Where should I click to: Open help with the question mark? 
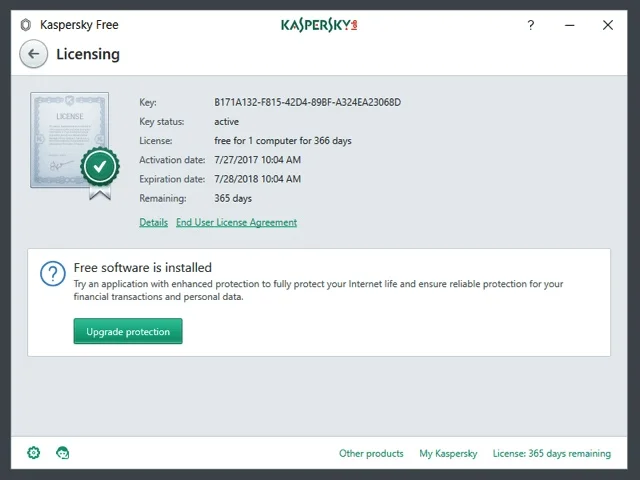[531, 25]
